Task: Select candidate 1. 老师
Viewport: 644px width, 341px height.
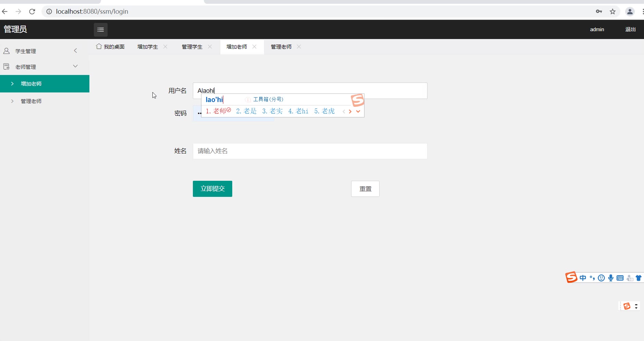Action: coord(218,111)
